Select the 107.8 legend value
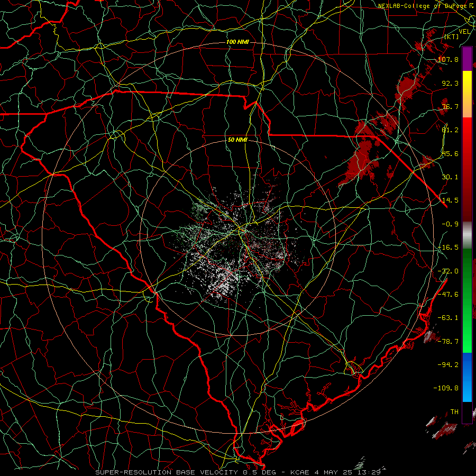This screenshot has height=476, width=476. [x=448, y=59]
